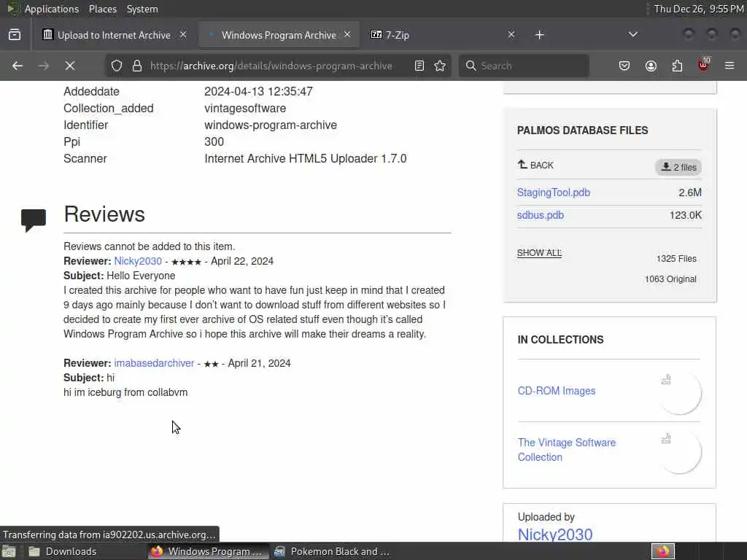Open the Firefox View icon

15,35
